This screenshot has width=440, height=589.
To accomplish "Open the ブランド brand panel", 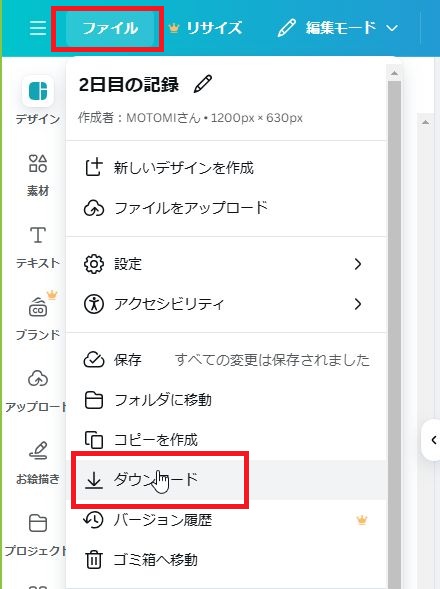I will coord(38,317).
